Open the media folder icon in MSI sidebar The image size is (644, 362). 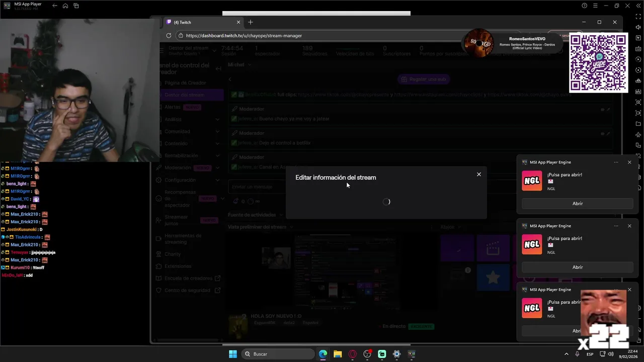638,124
